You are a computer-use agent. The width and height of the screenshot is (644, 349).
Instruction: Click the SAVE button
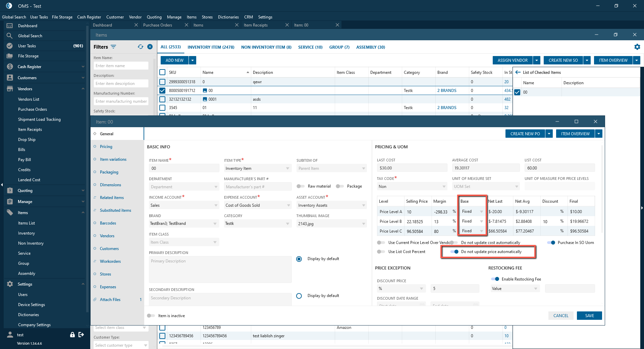pyautogui.click(x=589, y=316)
